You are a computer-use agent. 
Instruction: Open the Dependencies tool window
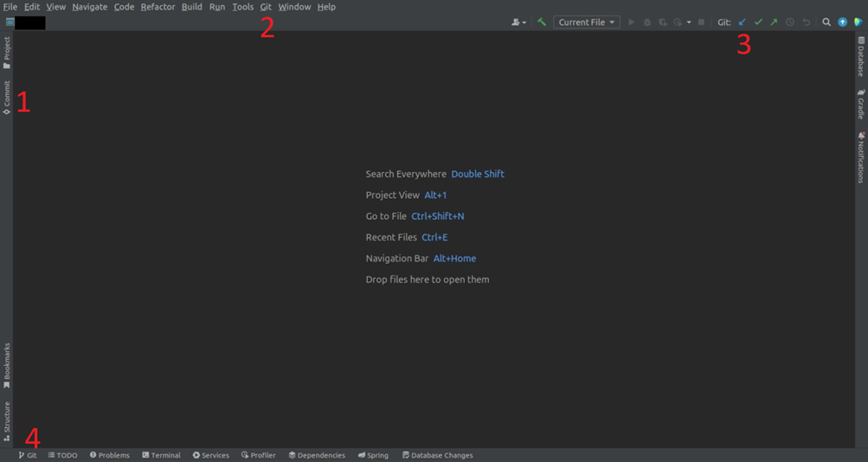(317, 455)
